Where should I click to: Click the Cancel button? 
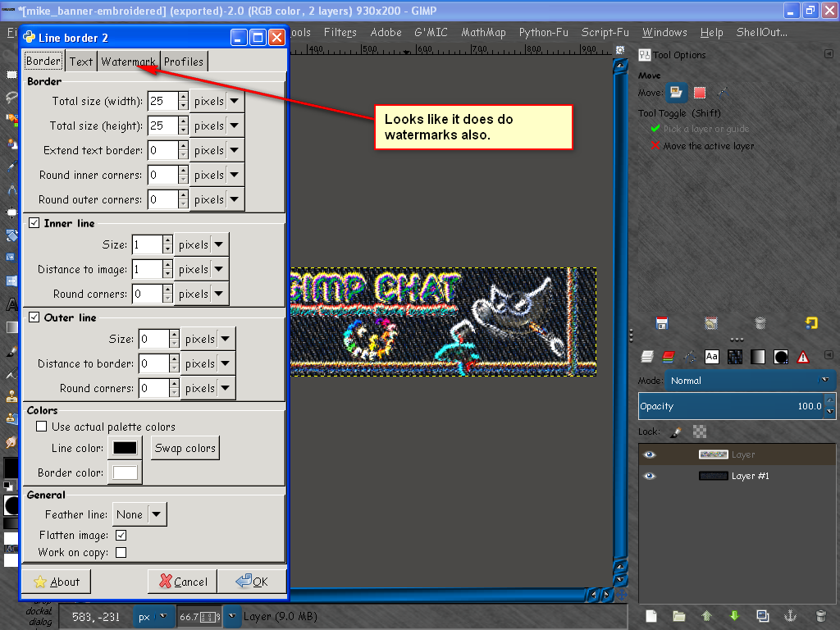[x=182, y=582]
